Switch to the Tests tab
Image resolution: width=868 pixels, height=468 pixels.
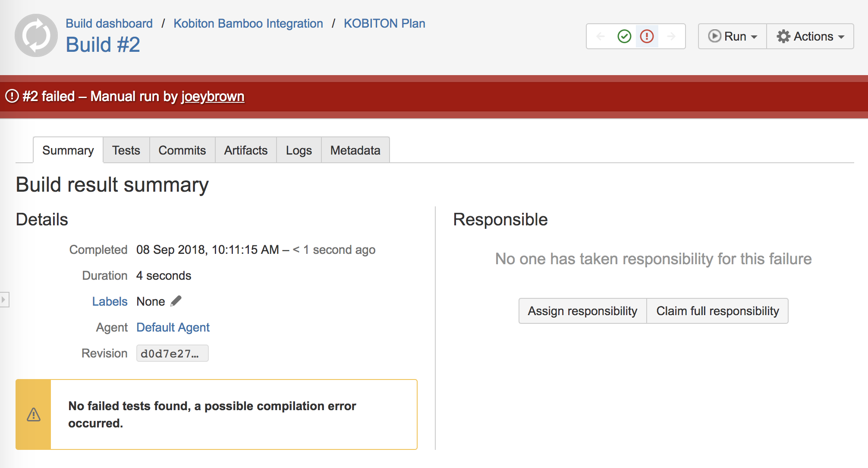(126, 150)
